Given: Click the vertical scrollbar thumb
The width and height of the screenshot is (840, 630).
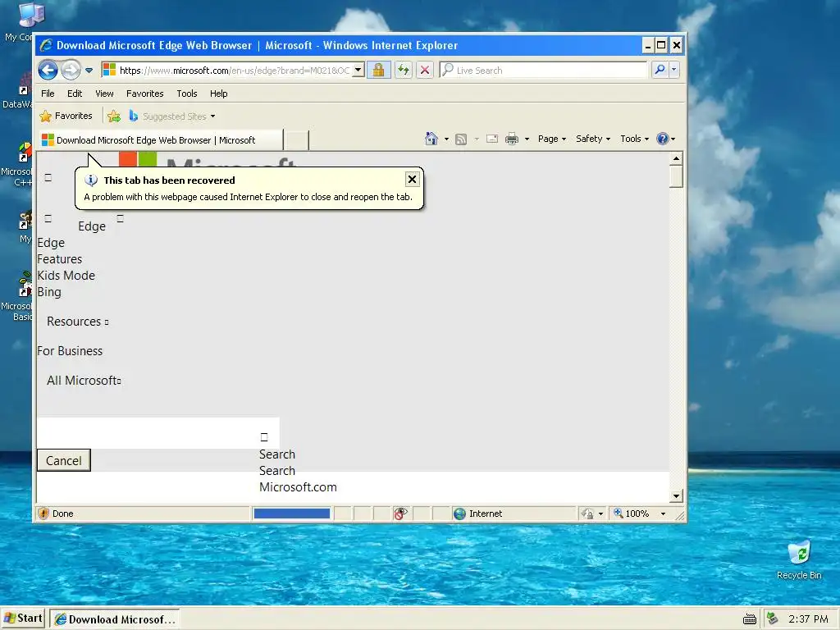Looking at the screenshot, I should tap(676, 176).
